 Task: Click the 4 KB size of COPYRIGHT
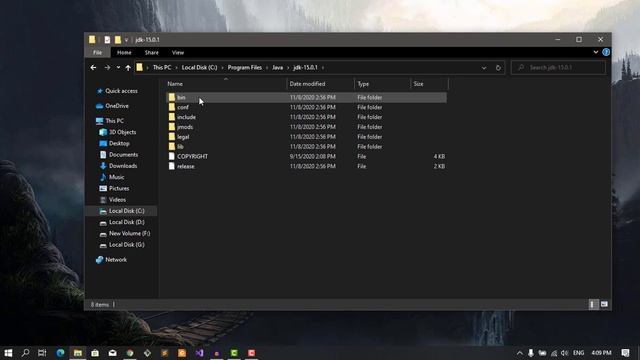(x=439, y=156)
